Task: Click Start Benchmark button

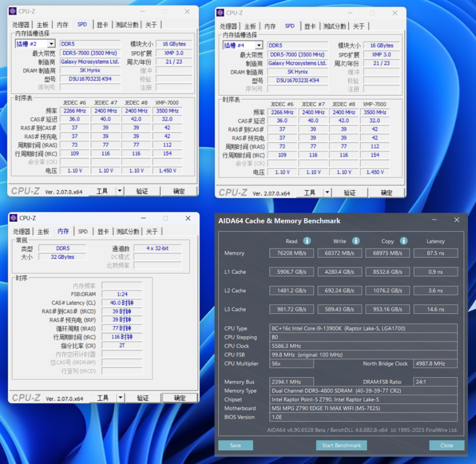Action: click(342, 445)
